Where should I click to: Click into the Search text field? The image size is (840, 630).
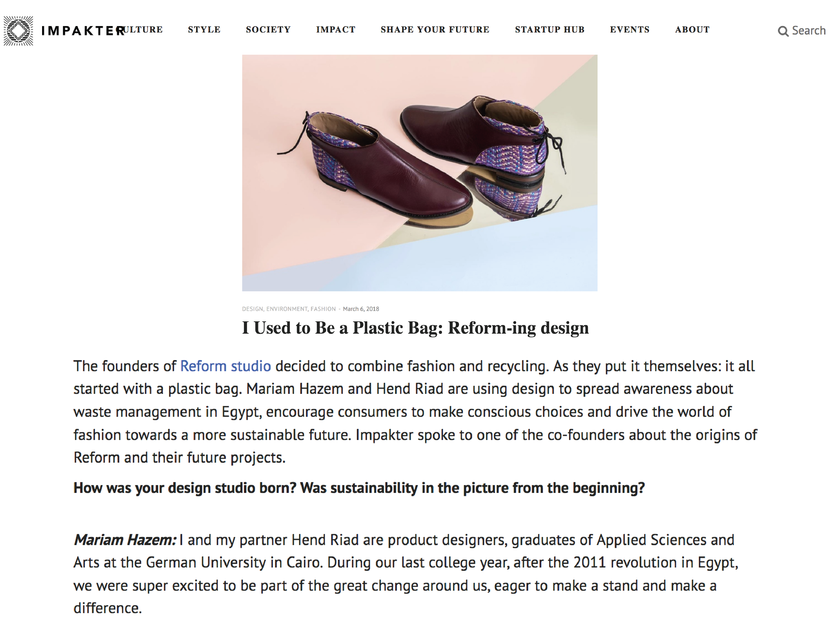808,31
